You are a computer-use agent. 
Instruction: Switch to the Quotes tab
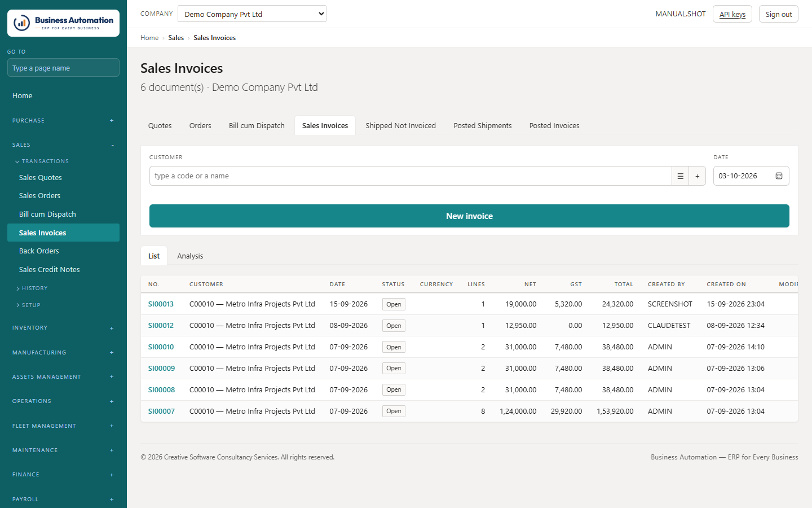[x=160, y=125]
